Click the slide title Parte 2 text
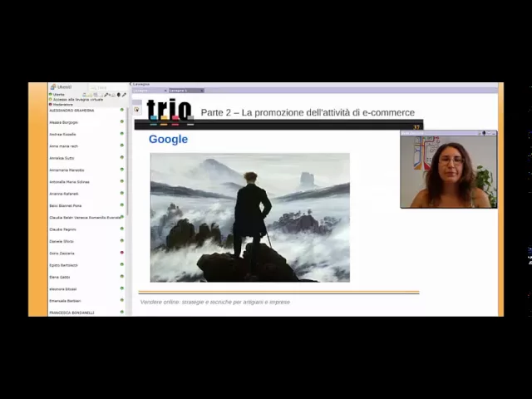This screenshot has width=532, height=399. click(x=308, y=112)
